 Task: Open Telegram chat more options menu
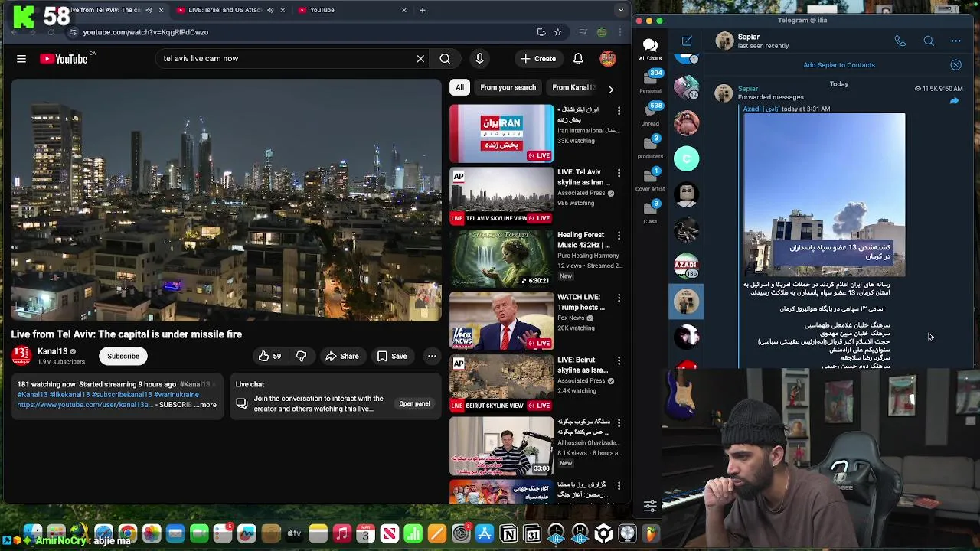click(955, 41)
